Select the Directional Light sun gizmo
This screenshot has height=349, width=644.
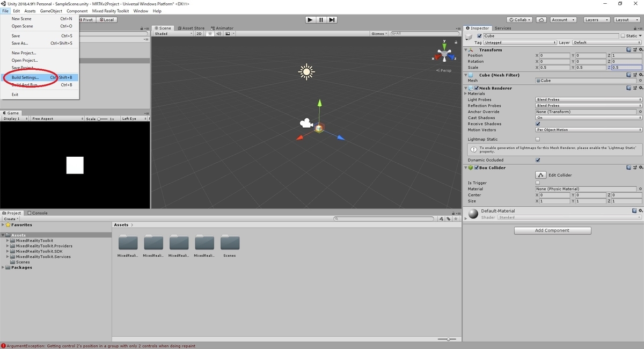pos(306,71)
